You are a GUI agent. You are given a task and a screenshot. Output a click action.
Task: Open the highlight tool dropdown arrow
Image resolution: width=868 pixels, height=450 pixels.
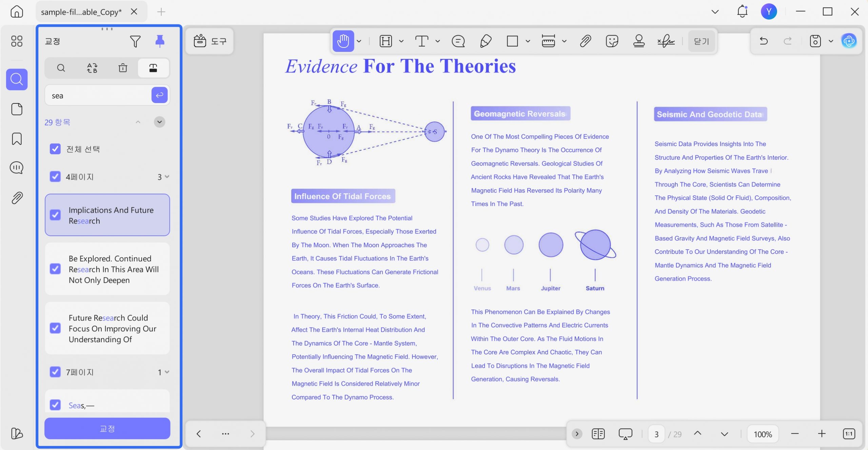point(401,41)
